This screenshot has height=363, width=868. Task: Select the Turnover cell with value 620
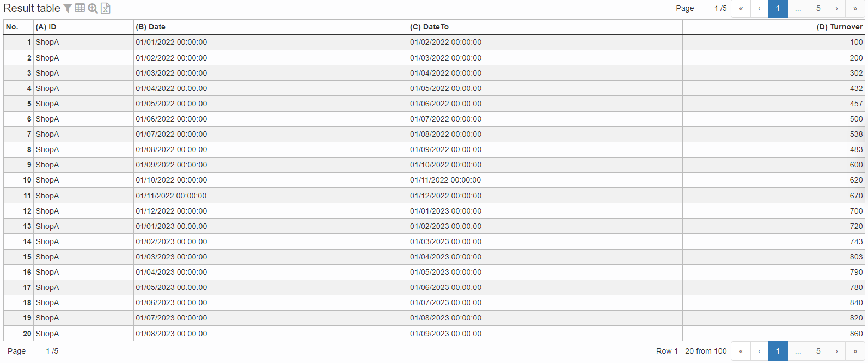coord(774,180)
